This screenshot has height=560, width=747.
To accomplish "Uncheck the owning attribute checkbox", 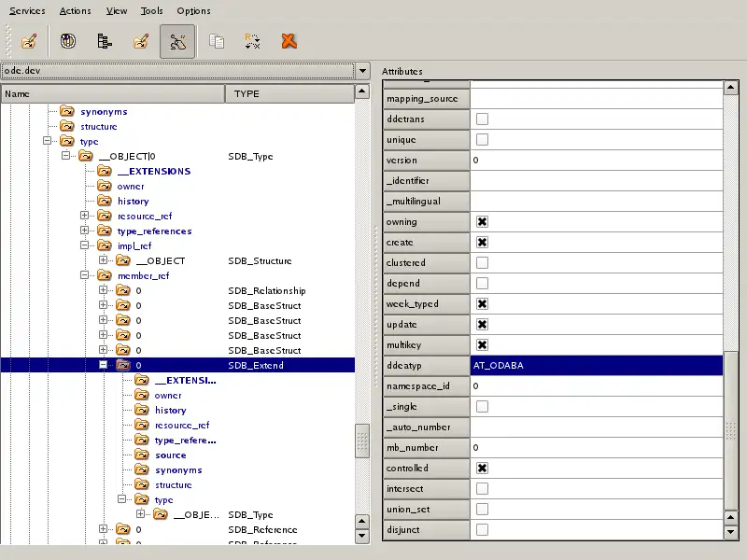I will pos(483,222).
